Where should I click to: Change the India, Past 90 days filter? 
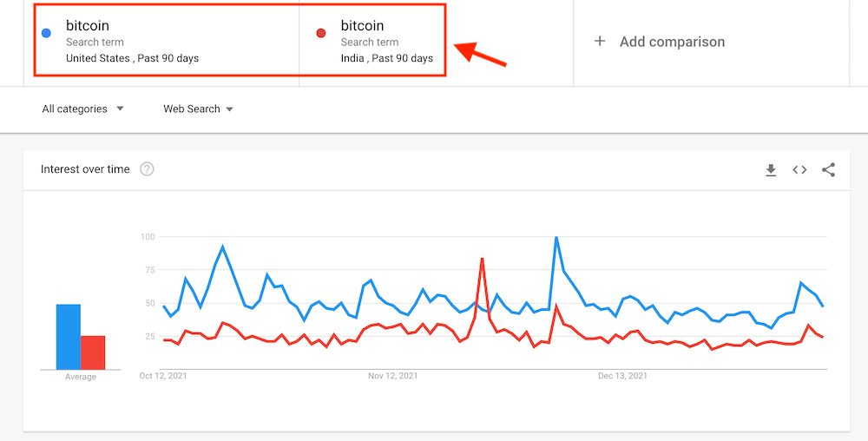click(x=387, y=58)
